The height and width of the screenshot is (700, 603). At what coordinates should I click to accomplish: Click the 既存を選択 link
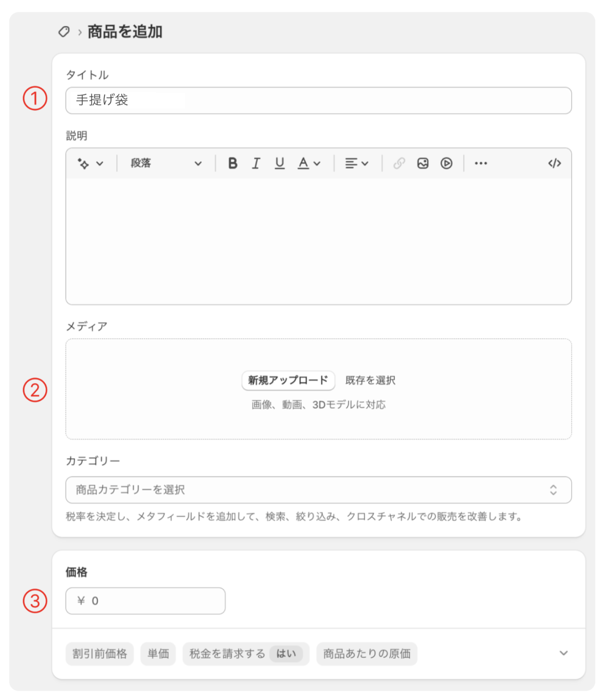pyautogui.click(x=370, y=380)
